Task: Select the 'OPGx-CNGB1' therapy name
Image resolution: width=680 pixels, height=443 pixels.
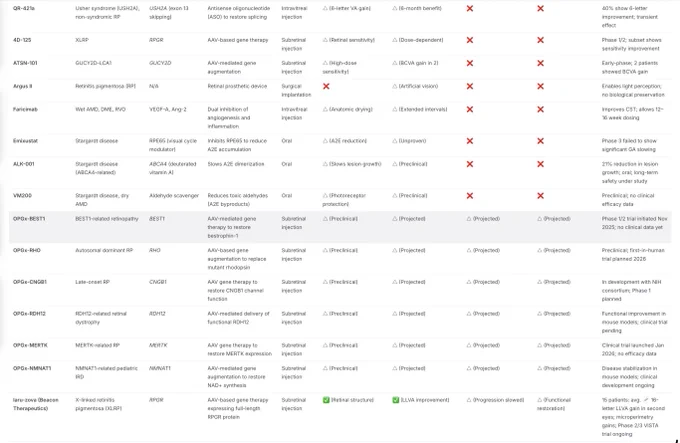Action: click(30, 282)
